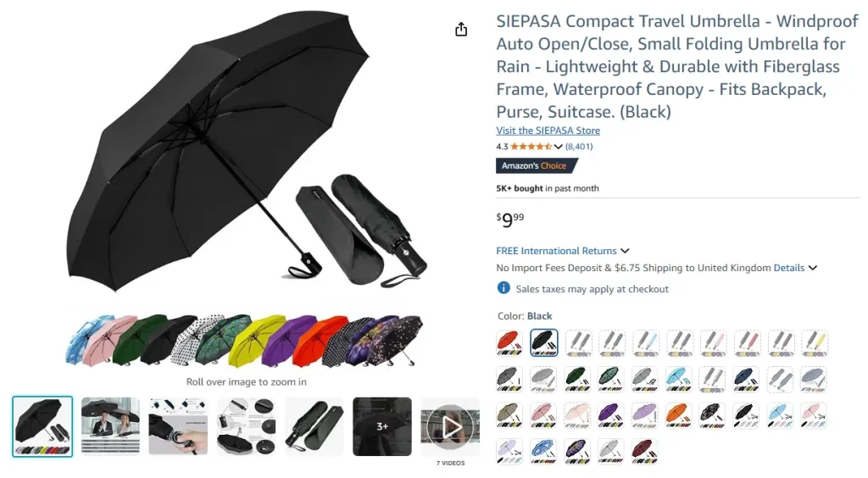Pick the dark green umbrella swatch

coord(576,379)
